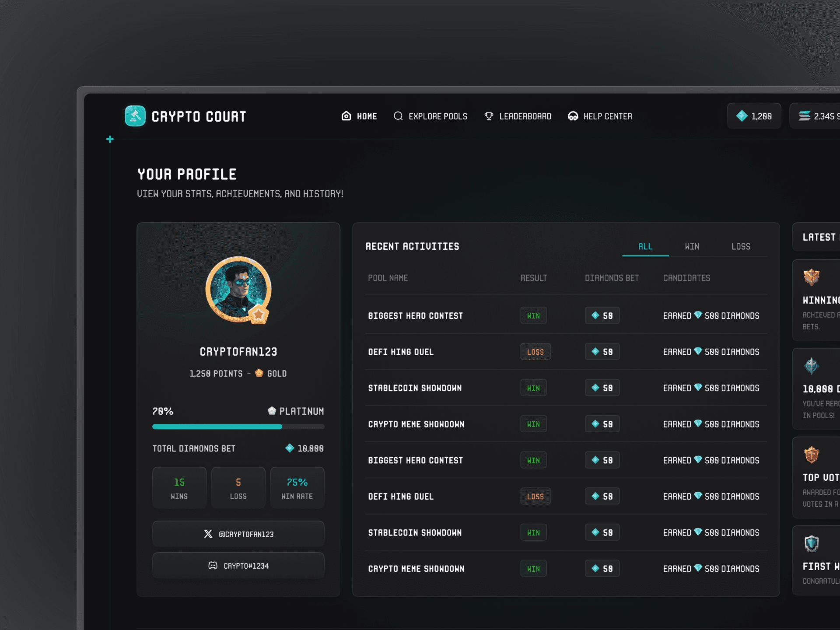The height and width of the screenshot is (630, 840).
Task: Switch to the LOSS activities tab
Action: [741, 246]
